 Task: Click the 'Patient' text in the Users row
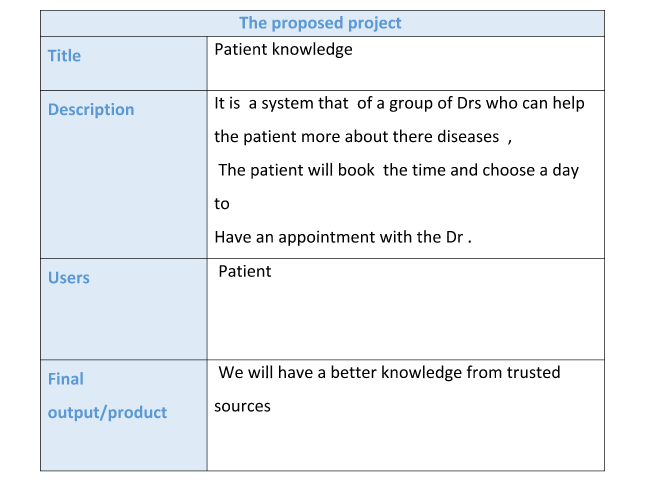click(x=245, y=271)
